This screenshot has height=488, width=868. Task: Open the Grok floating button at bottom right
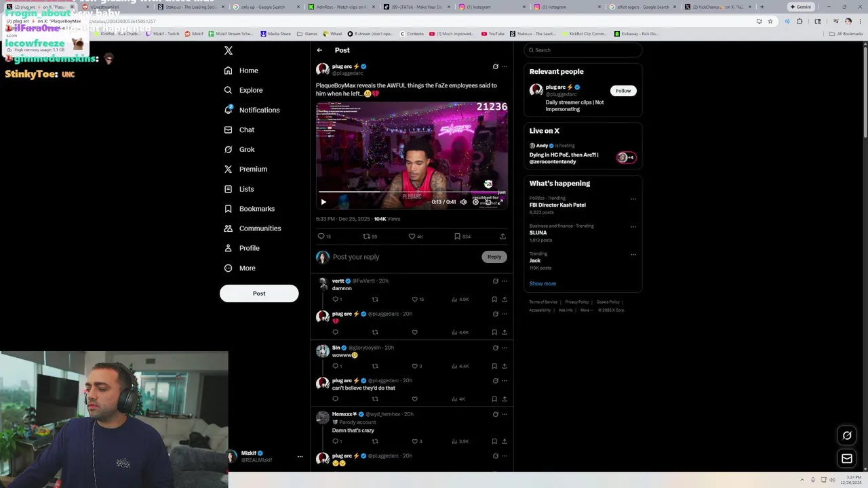[847, 436]
